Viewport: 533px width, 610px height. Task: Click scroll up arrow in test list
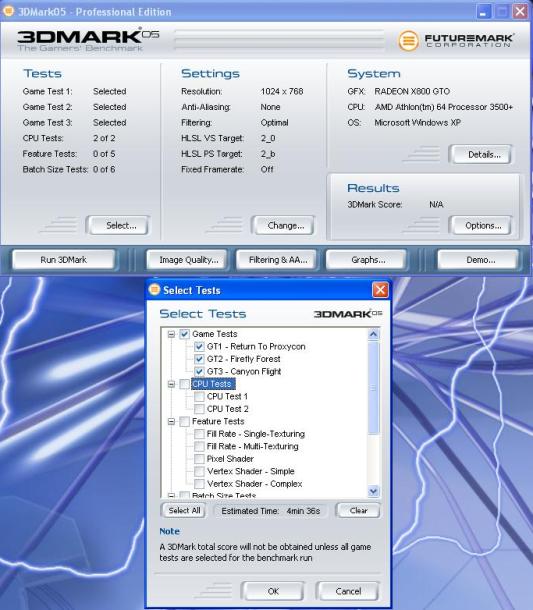(x=373, y=334)
